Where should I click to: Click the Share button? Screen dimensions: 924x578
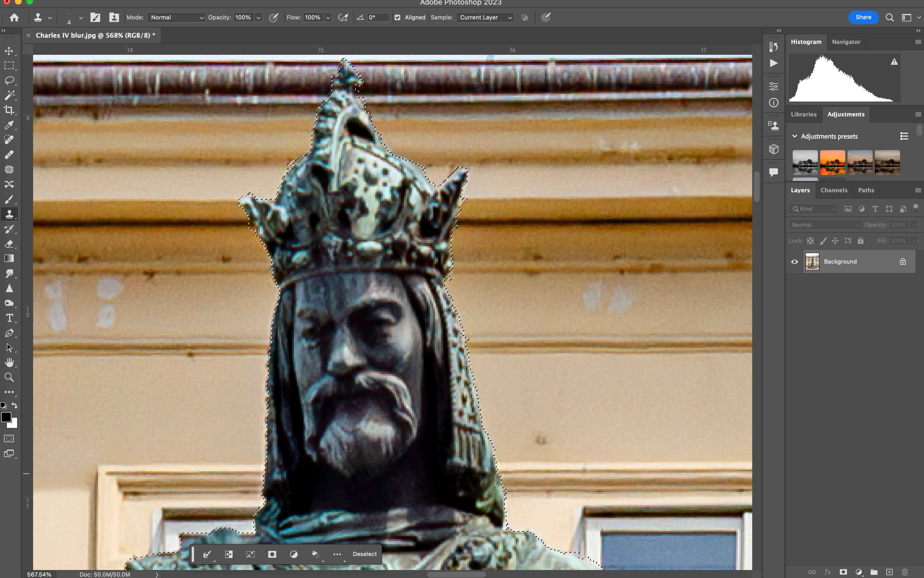pos(863,17)
